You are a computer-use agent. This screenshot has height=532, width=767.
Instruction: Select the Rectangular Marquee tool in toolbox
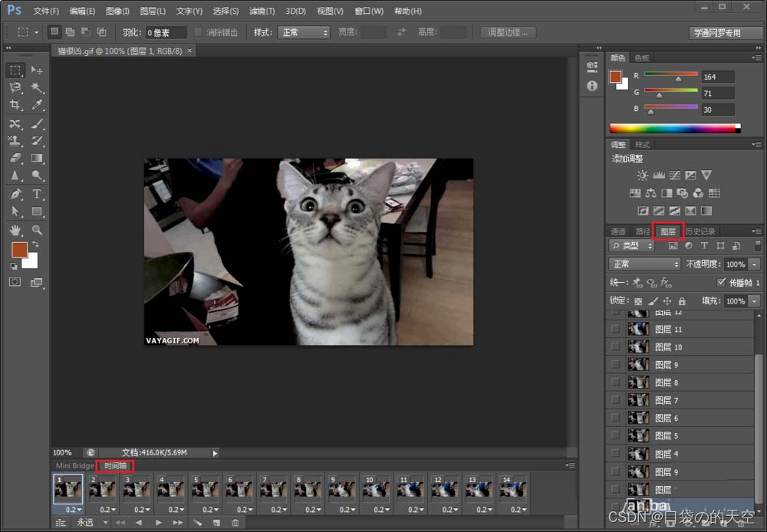(15, 70)
